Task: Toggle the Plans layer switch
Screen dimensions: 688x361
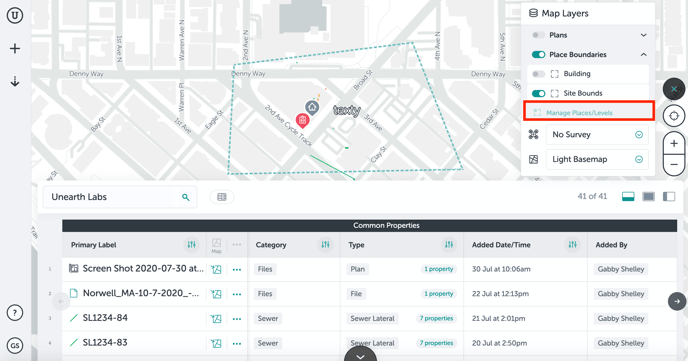Action: pos(538,35)
